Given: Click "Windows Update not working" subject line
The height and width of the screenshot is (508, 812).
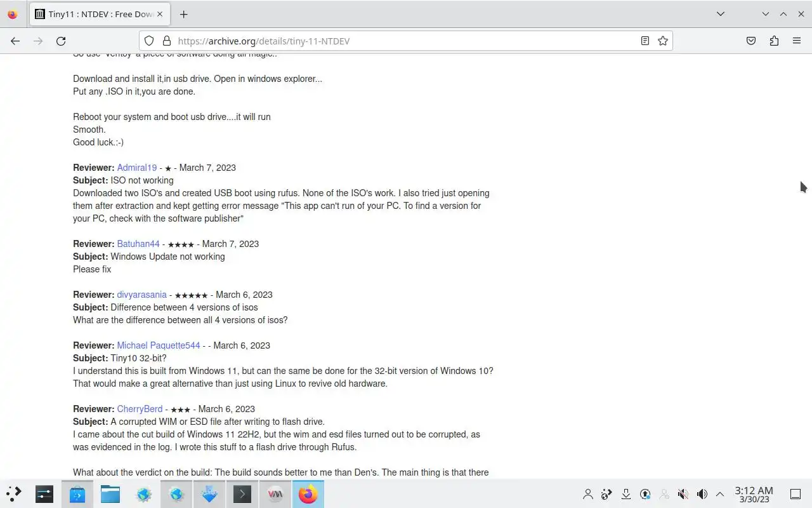Looking at the screenshot, I should (x=167, y=257).
